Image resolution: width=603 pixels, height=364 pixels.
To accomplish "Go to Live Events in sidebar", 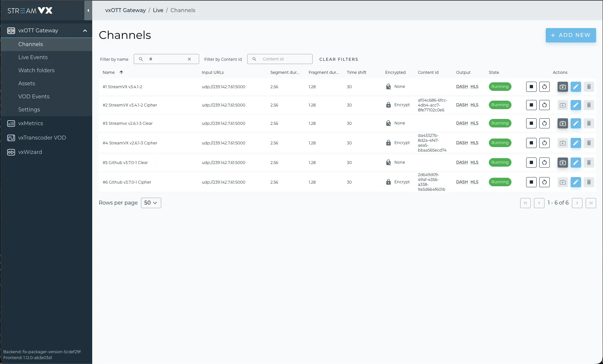I will click(46, 57).
